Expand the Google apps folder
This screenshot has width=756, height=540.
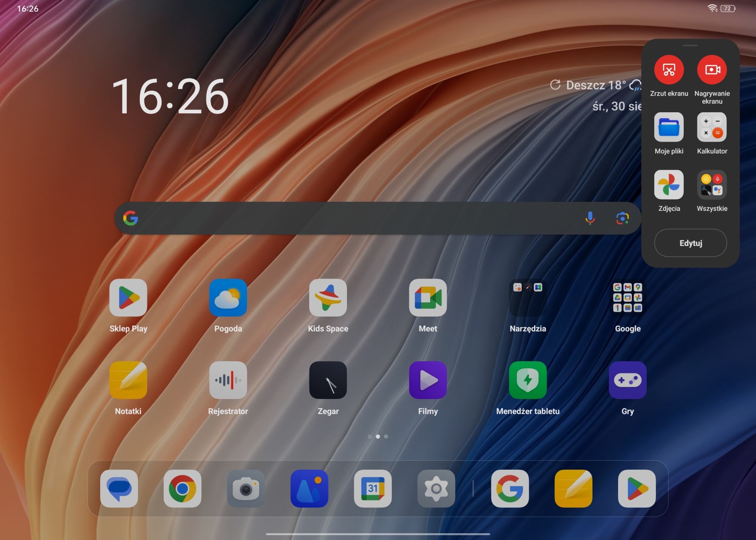(x=627, y=298)
